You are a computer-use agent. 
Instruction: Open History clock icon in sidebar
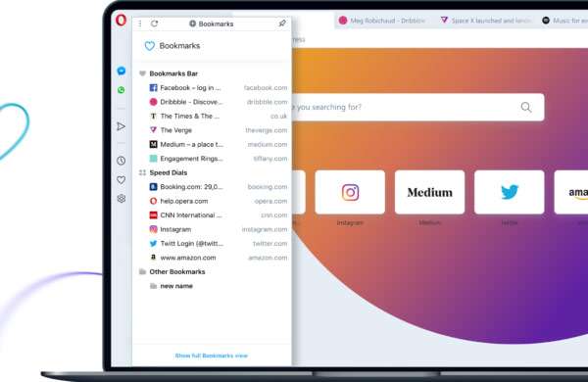[x=121, y=161]
